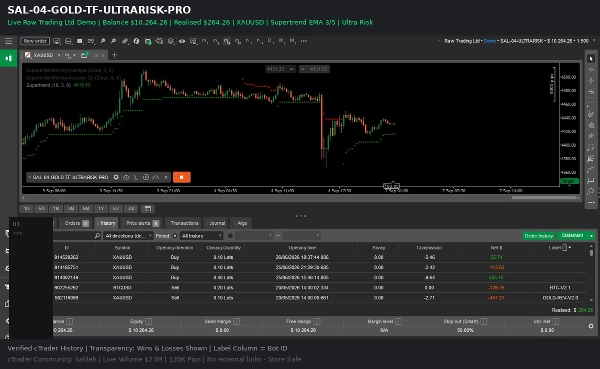Select the W weekly timeframe button
Screen dimensions: 600x369
click(281, 41)
